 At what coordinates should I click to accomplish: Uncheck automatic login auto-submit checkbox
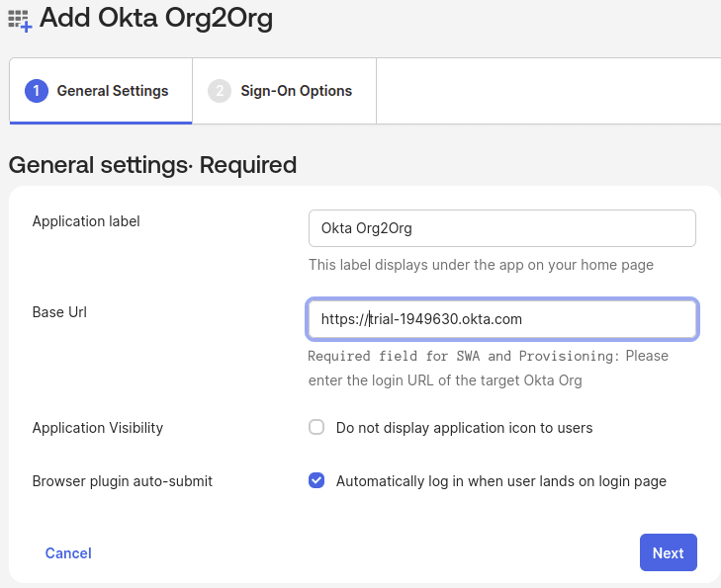click(316, 480)
